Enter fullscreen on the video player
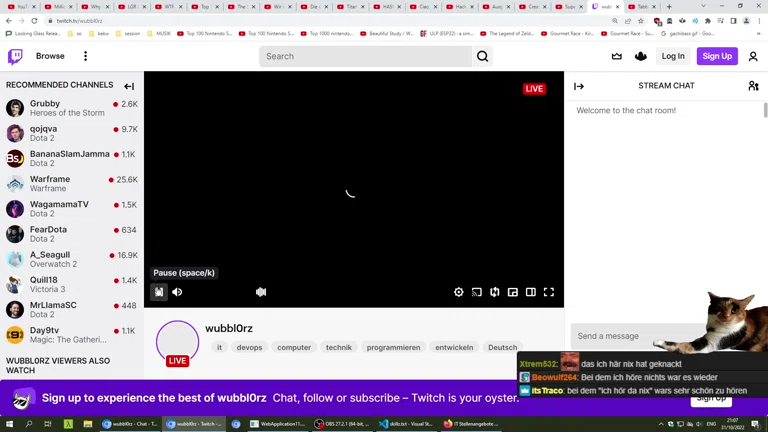The height and width of the screenshot is (432, 768). pos(549,292)
